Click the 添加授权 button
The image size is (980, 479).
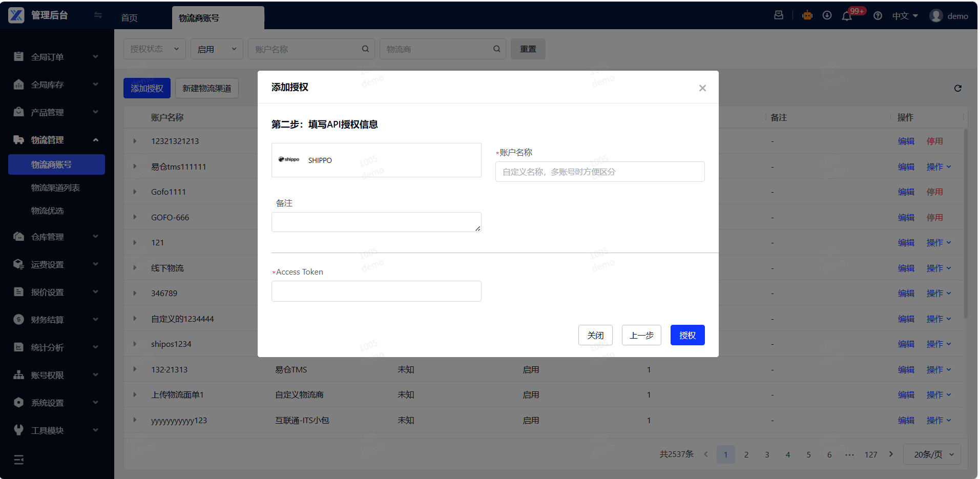147,88
